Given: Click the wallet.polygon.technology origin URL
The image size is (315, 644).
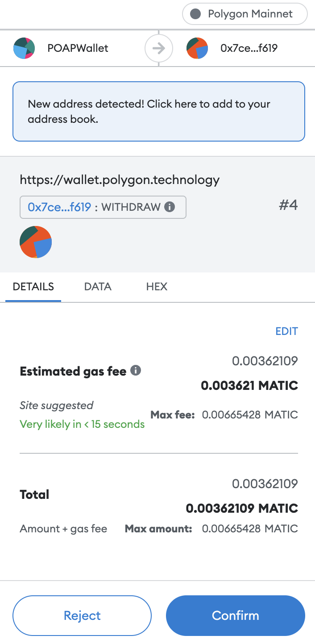Looking at the screenshot, I should point(120,180).
